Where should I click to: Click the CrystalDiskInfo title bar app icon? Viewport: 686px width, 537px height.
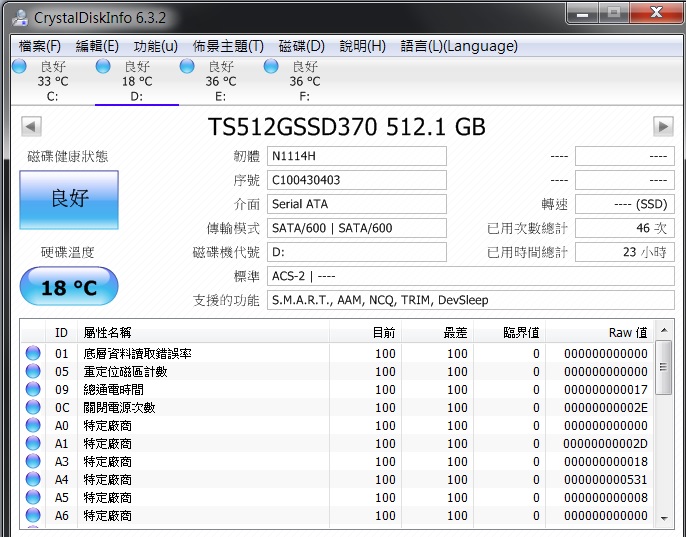[20, 18]
